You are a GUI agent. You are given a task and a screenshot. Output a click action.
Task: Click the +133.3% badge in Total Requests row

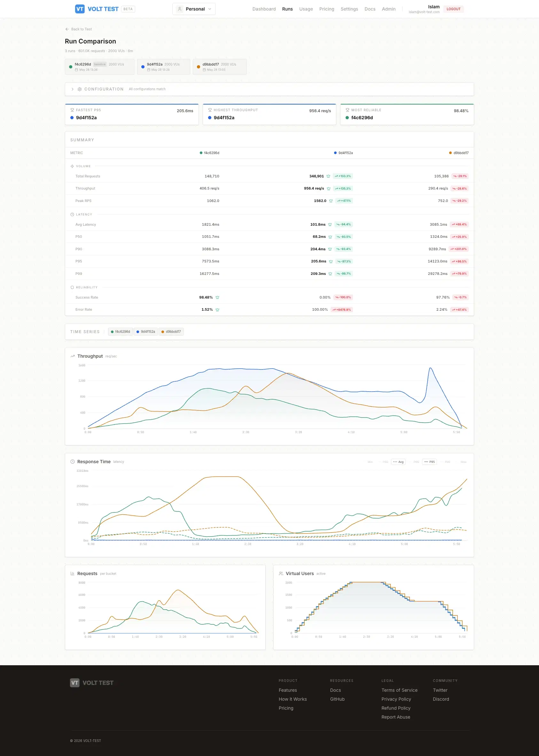[x=342, y=176]
